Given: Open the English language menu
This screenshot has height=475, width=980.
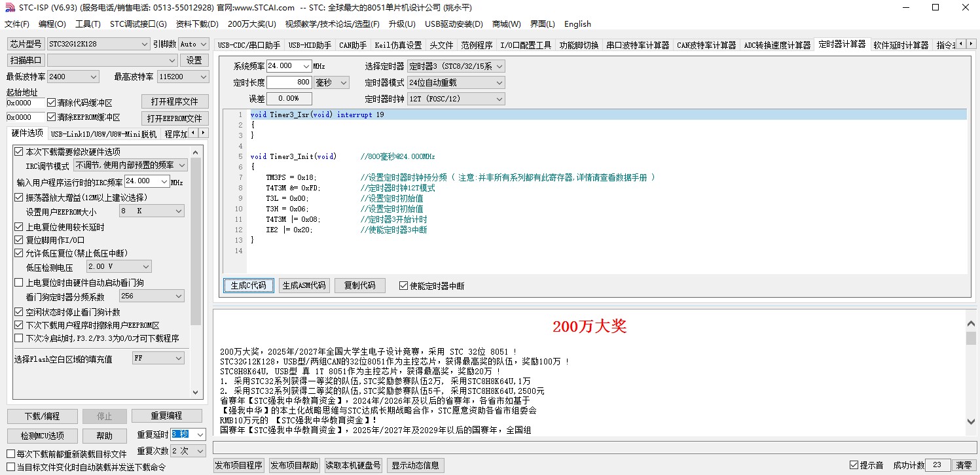Looking at the screenshot, I should [x=577, y=24].
